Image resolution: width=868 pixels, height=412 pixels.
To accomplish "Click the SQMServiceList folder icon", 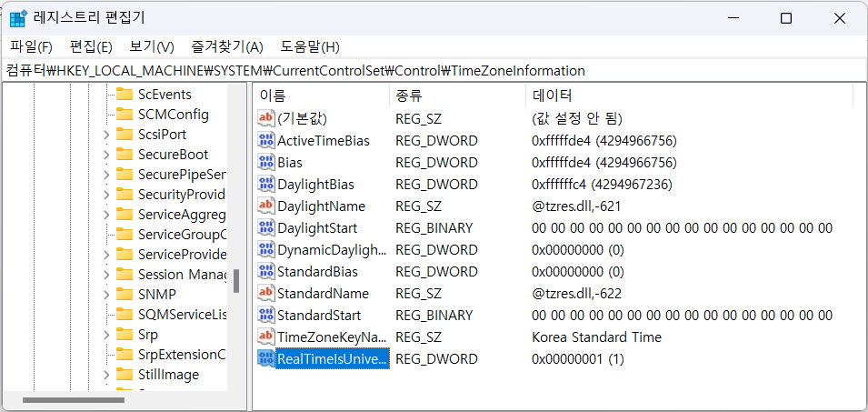I will point(125,315).
